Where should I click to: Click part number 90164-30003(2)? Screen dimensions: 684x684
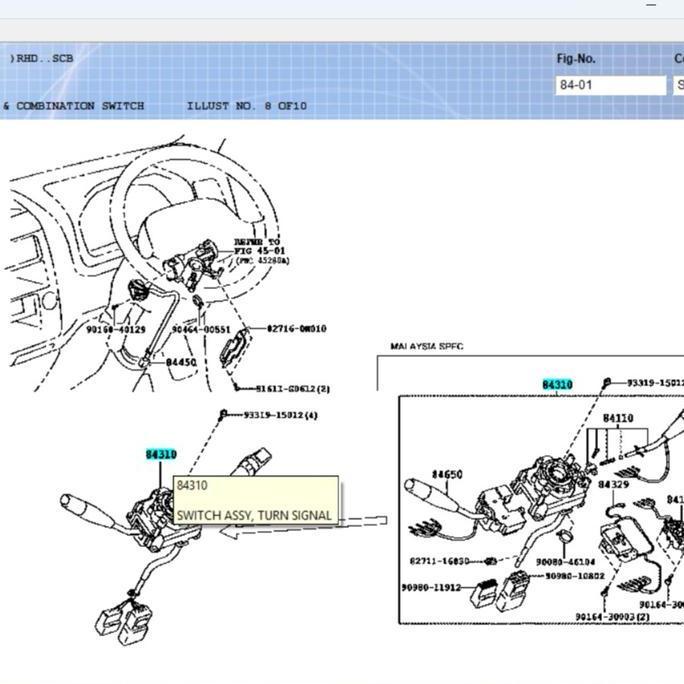click(x=612, y=617)
